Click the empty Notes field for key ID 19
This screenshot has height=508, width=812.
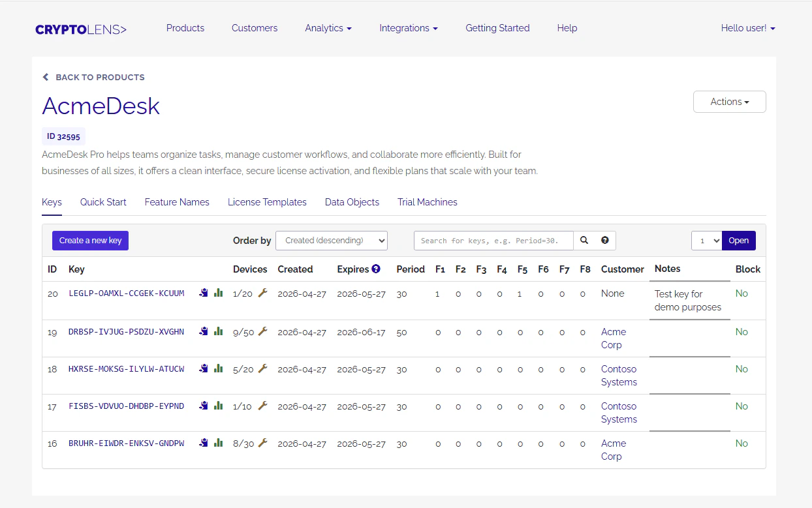[x=690, y=338]
